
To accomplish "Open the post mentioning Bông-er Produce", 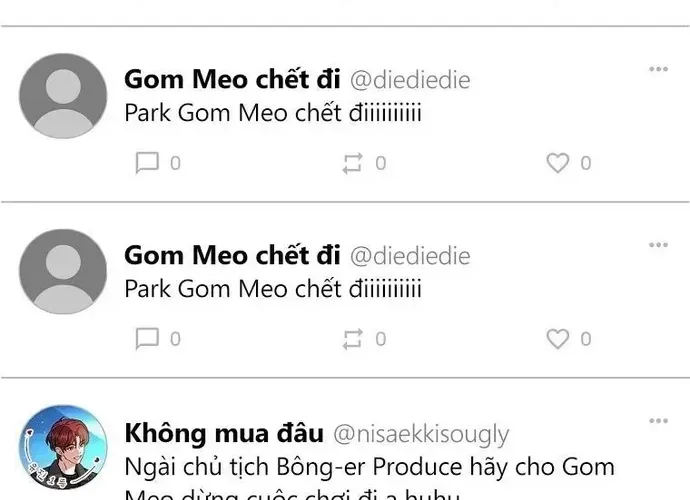I will [369, 468].
